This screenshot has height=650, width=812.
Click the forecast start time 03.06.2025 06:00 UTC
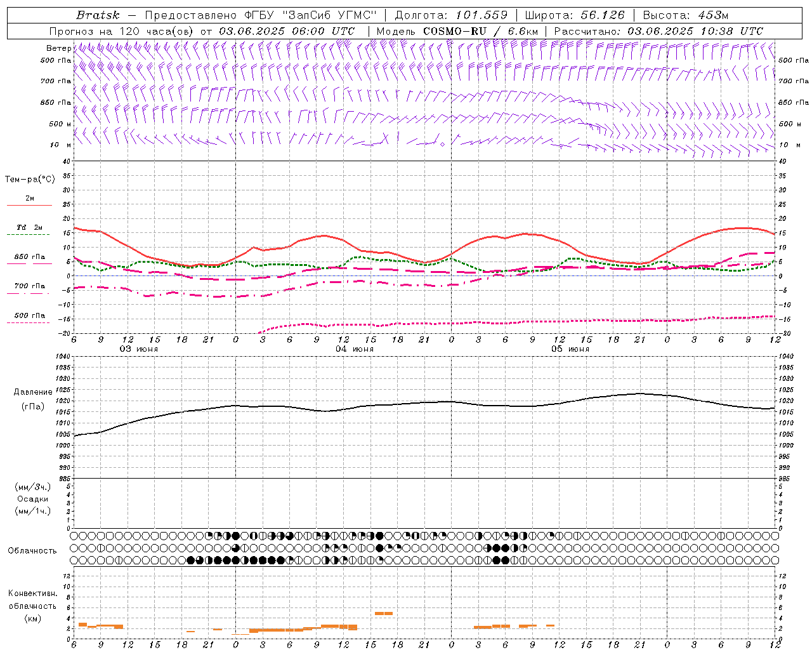coord(287,31)
